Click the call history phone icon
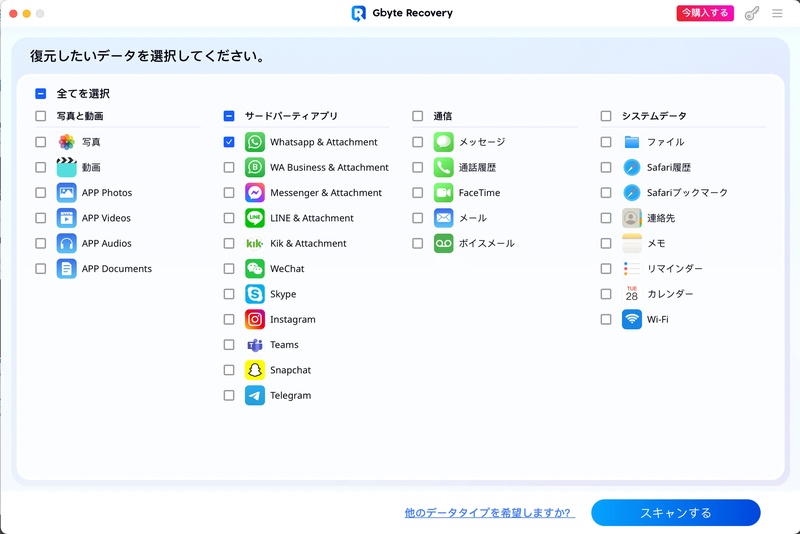The width and height of the screenshot is (800, 534). [443, 167]
